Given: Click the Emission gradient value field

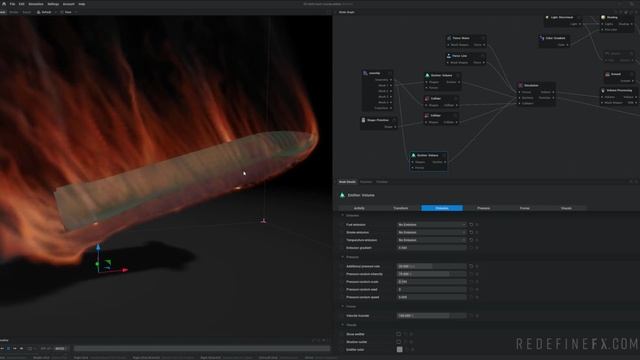Looking at the screenshot, I should 431,248.
